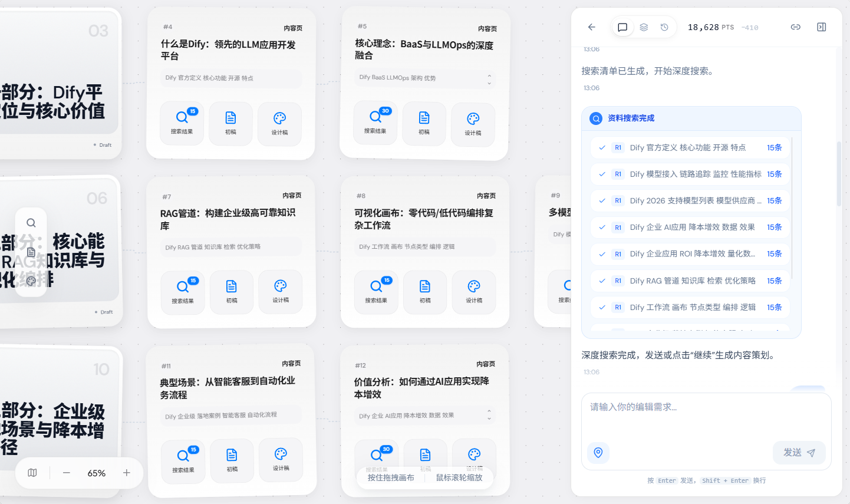Click the chat panel scrollbar
The width and height of the screenshot is (850, 504).
pyautogui.click(x=839, y=174)
